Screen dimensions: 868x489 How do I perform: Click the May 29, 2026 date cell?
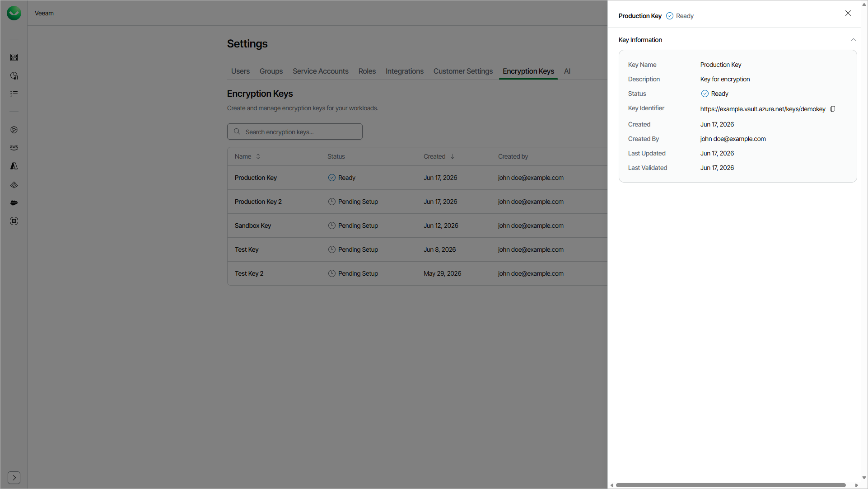pyautogui.click(x=442, y=273)
